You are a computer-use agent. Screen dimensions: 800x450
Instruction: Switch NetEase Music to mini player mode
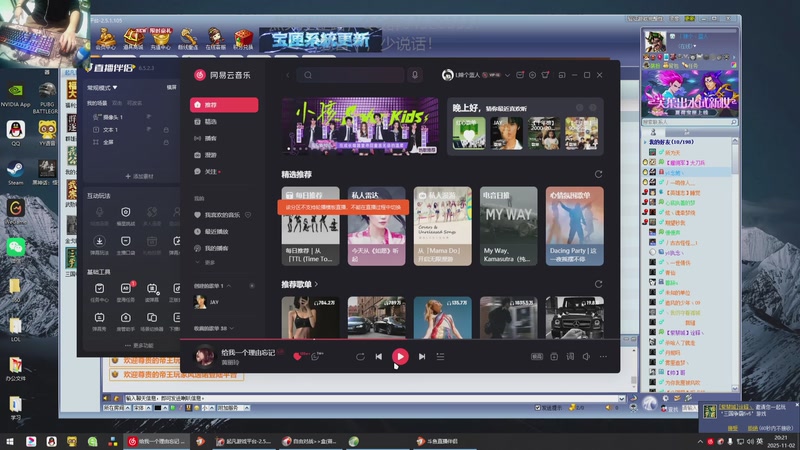pos(562,75)
